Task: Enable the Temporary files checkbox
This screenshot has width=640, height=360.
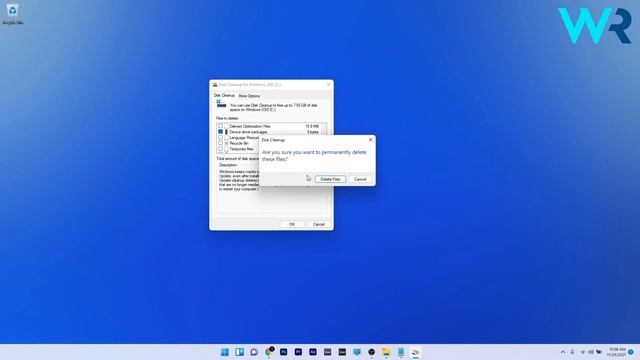Action: 220,149
